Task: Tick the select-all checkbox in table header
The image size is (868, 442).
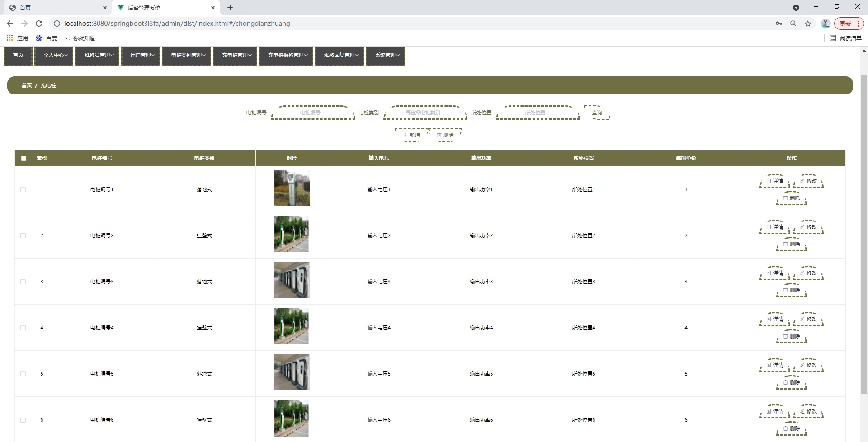Action: [x=24, y=158]
